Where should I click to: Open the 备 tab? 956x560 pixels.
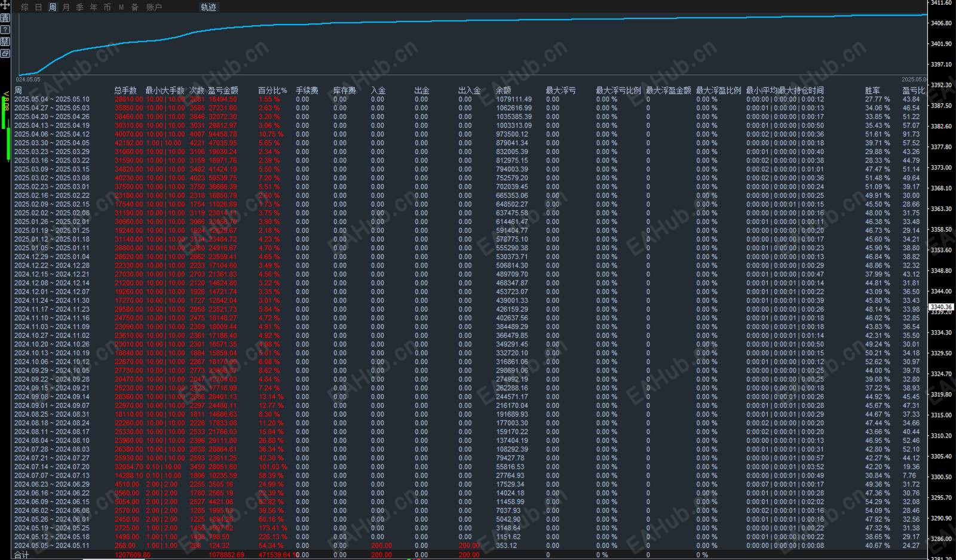pos(134,7)
